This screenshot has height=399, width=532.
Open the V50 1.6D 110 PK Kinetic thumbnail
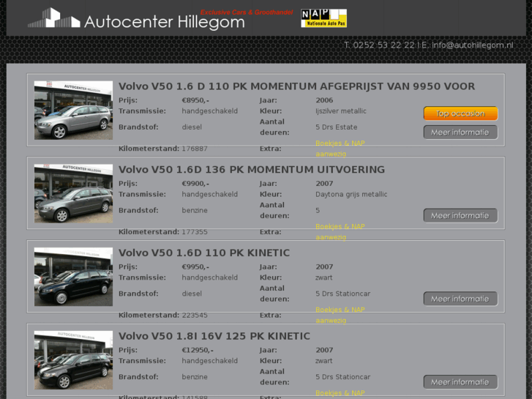click(x=73, y=277)
